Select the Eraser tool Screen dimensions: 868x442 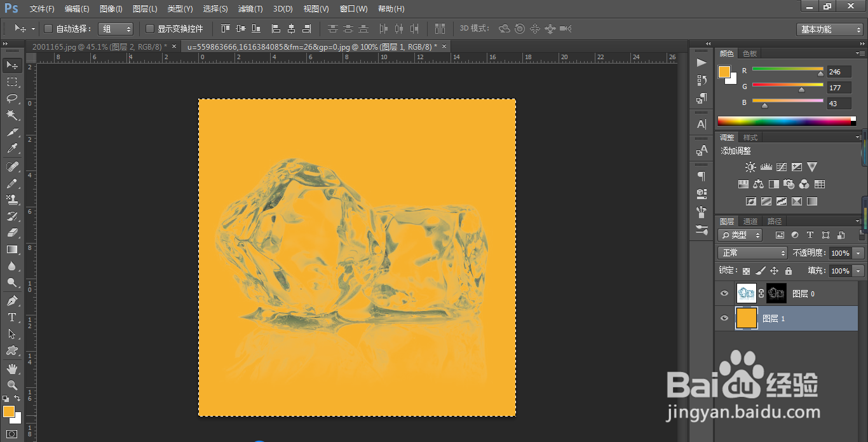click(x=12, y=233)
